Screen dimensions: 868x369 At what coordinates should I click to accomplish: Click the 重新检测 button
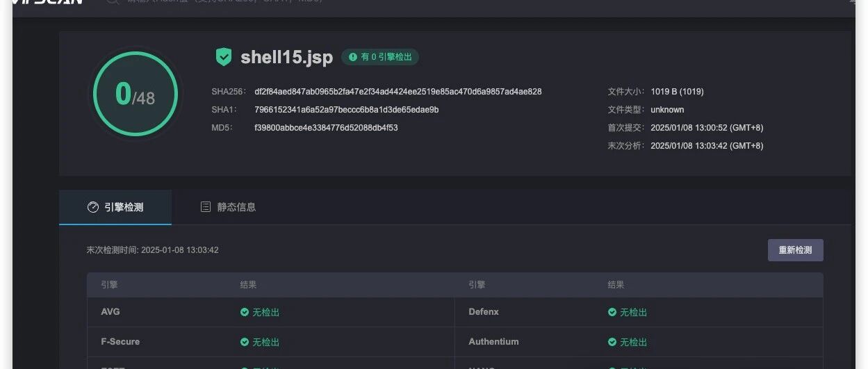795,250
